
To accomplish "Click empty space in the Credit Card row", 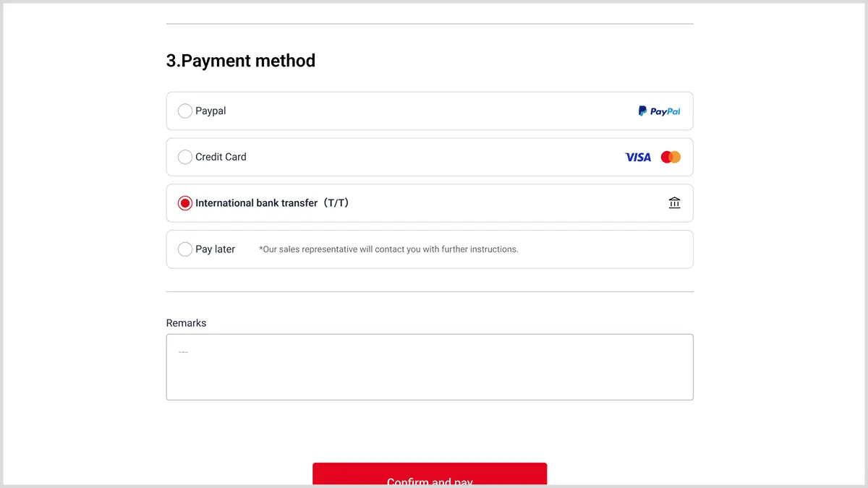I will (x=427, y=157).
